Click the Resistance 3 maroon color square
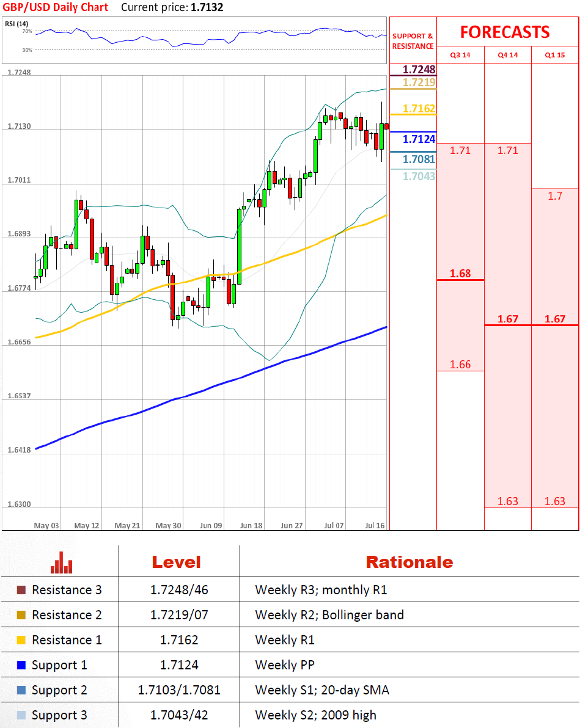 (21, 589)
